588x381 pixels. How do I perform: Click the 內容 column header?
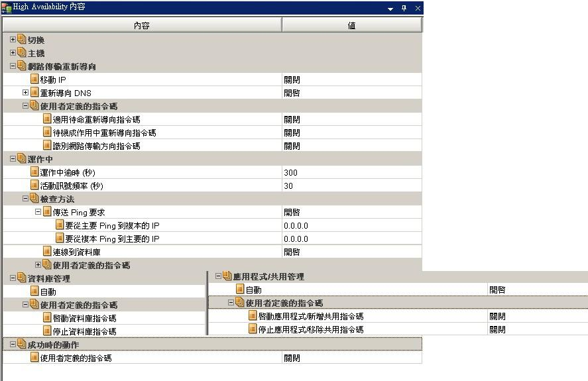(x=142, y=25)
